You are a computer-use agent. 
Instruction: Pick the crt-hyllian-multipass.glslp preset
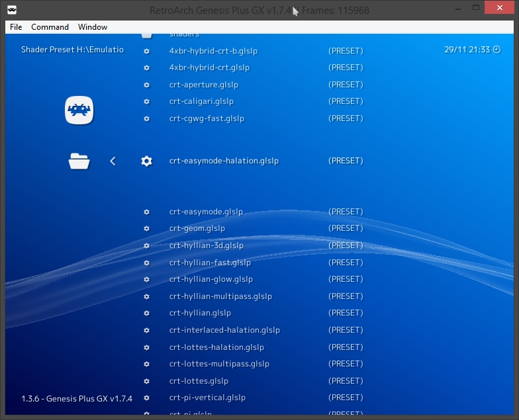220,296
